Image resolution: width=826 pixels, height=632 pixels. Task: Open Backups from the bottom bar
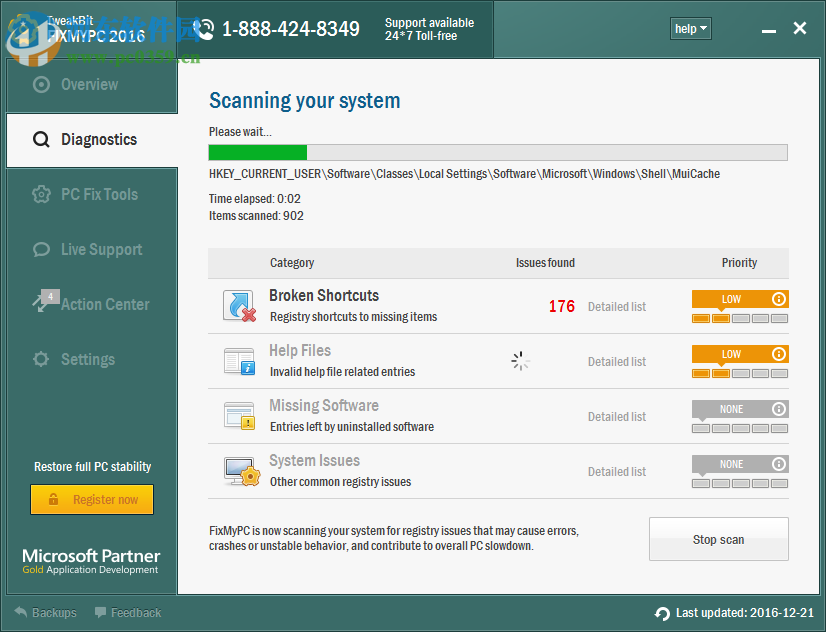[x=45, y=613]
